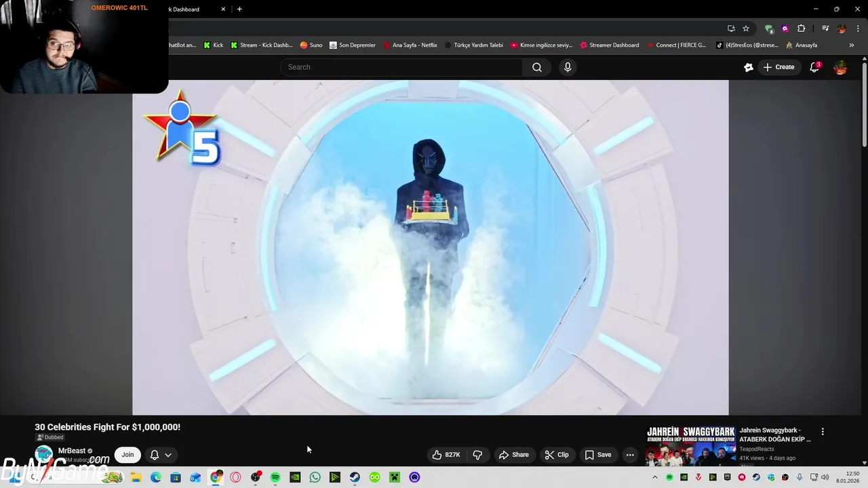The height and width of the screenshot is (488, 868).
Task: Start voice search with the microphone icon
Action: [568, 67]
